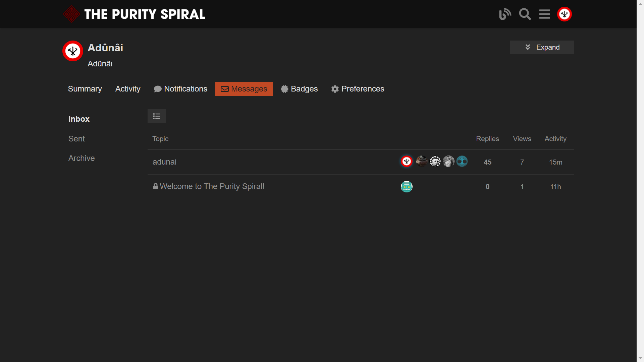Open the search magnifier icon
This screenshot has height=362, width=644.
pyautogui.click(x=525, y=14)
